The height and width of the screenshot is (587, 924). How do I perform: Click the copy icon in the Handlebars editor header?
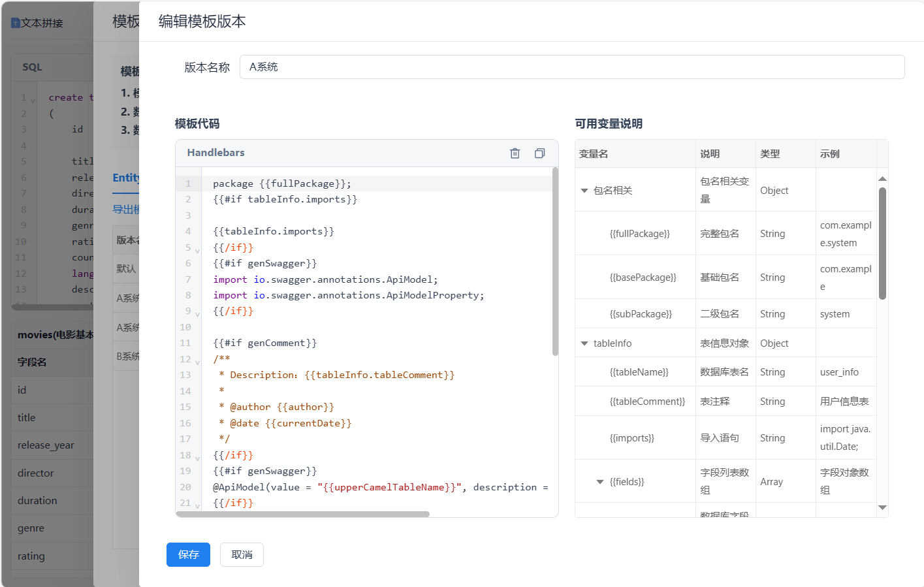[539, 153]
